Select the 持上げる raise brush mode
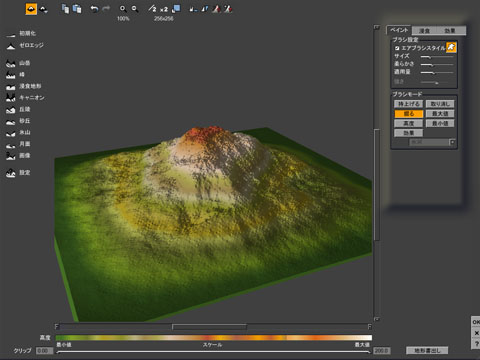This screenshot has height=360, width=480. [x=409, y=104]
